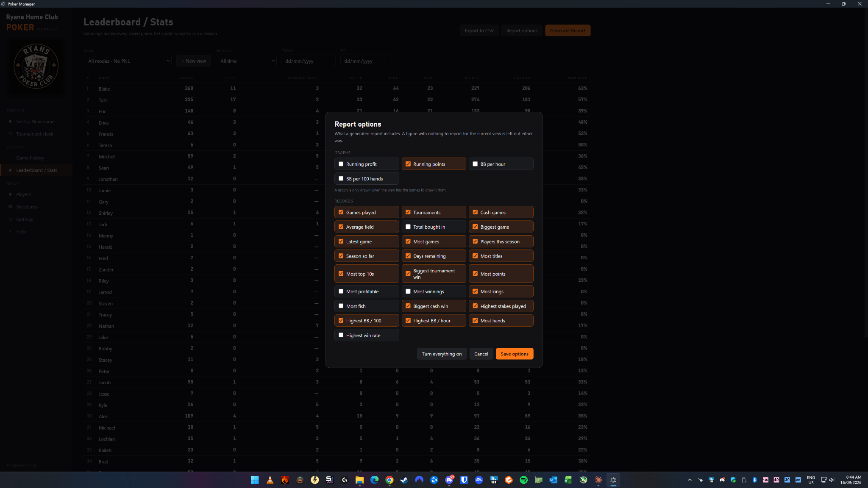Cancel the Report options dialog

click(481, 354)
